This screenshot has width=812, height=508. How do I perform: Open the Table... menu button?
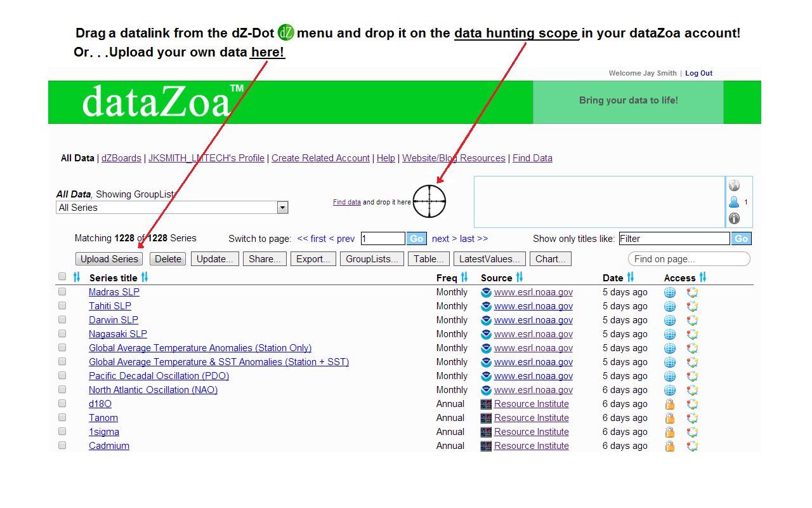click(x=429, y=258)
